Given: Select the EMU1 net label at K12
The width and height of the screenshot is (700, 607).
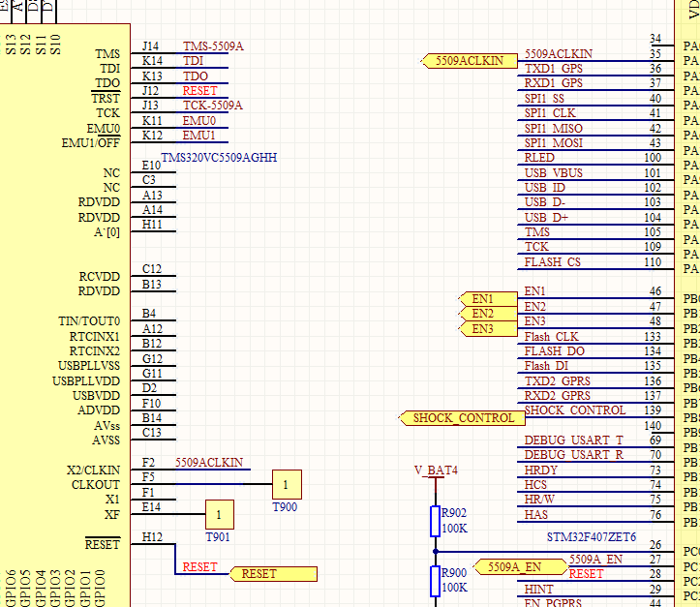Looking at the screenshot, I should (x=199, y=136).
